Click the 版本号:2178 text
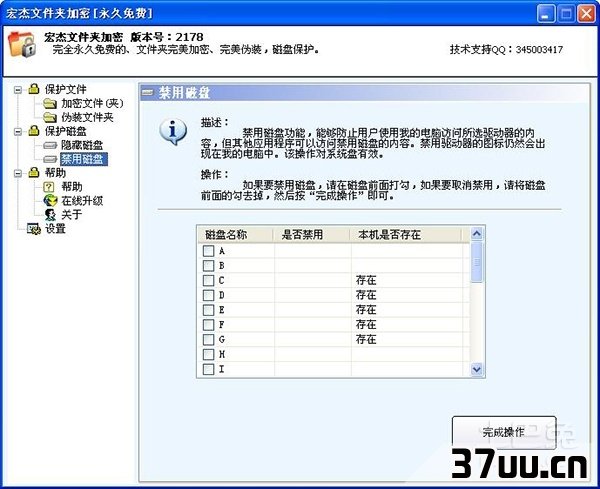 [x=167, y=37]
